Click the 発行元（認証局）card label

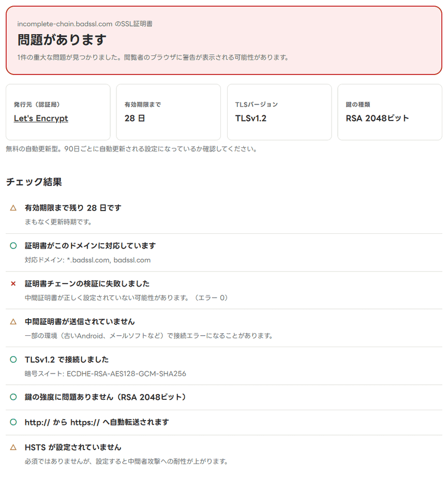(x=37, y=104)
